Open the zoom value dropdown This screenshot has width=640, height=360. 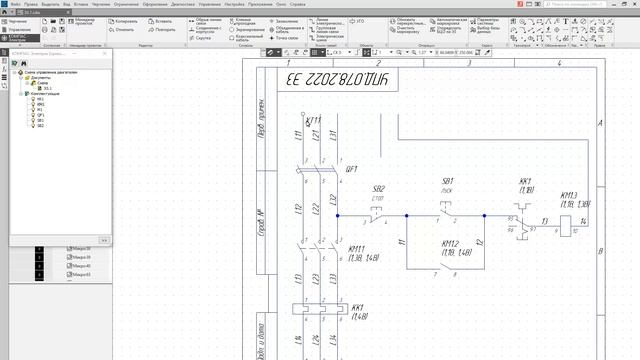coord(431,53)
